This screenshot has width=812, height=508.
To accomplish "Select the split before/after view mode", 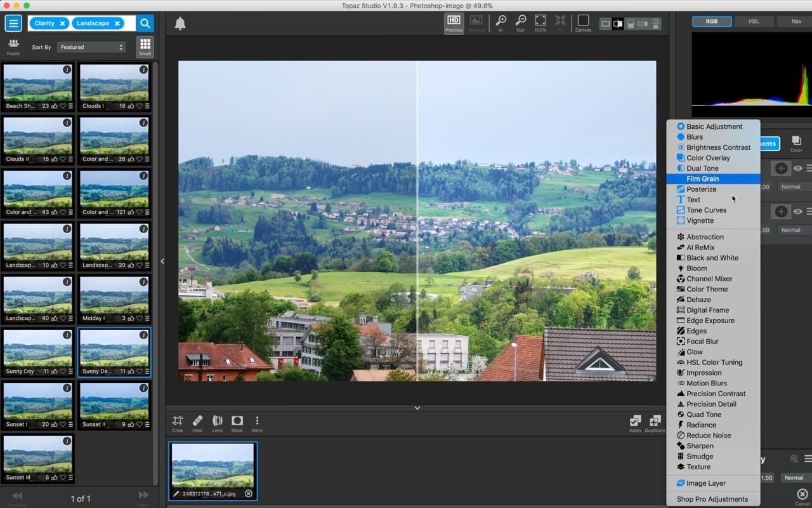I will pos(617,24).
